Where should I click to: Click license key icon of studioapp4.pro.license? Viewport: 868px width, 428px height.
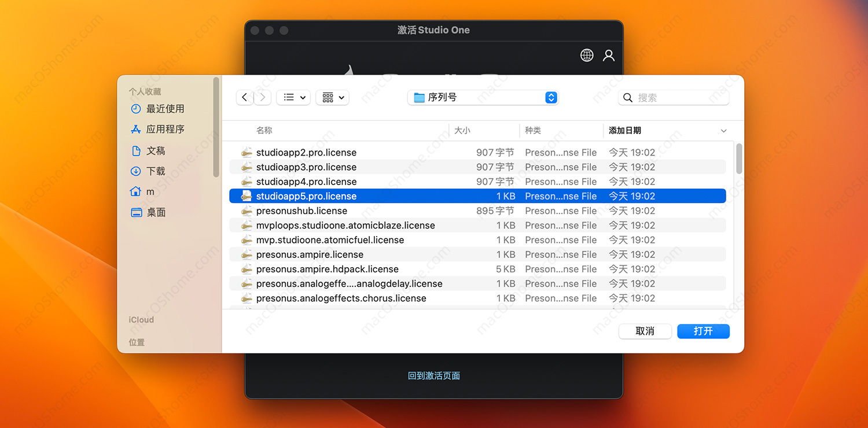coord(247,182)
